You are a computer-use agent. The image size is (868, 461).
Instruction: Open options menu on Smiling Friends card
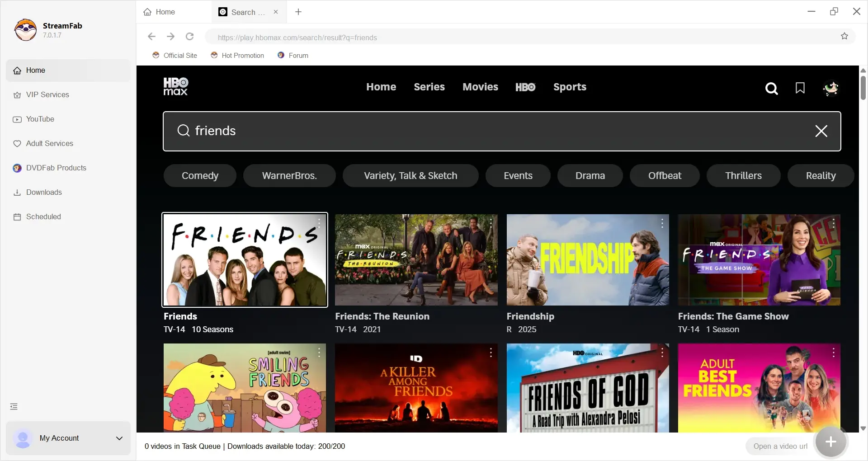tap(319, 353)
